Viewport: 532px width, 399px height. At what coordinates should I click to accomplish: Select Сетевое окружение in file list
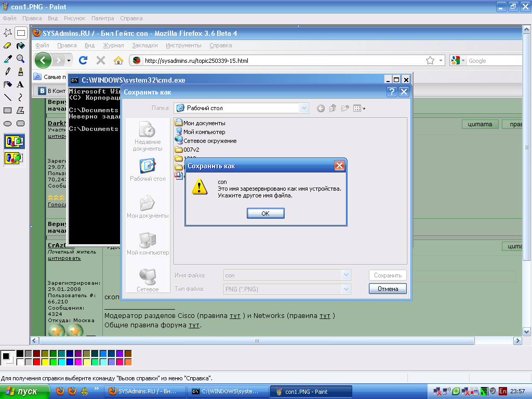(206, 141)
